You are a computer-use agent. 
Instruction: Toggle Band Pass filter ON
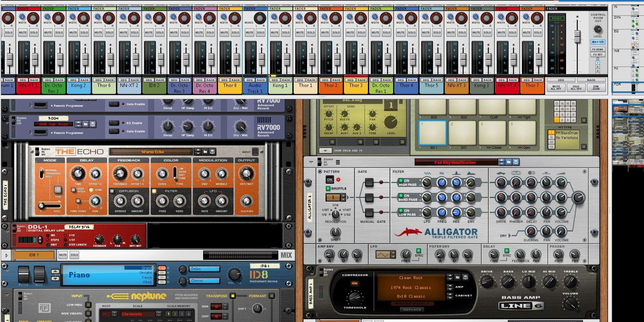pos(400,196)
